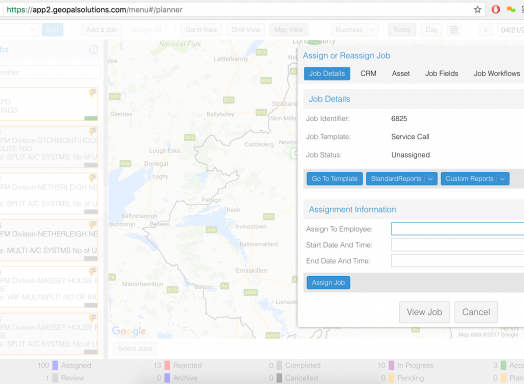Click Letterkenny label on the map
This screenshot has width=524, height=384.
(x=231, y=59)
